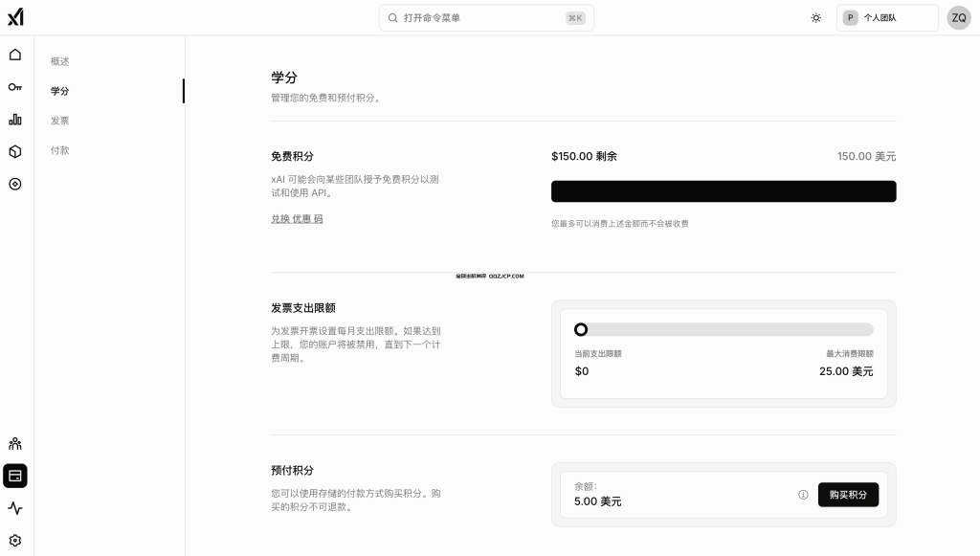Open the 付款 navigation item
Viewport: 980px width, 556px height.
click(x=59, y=150)
